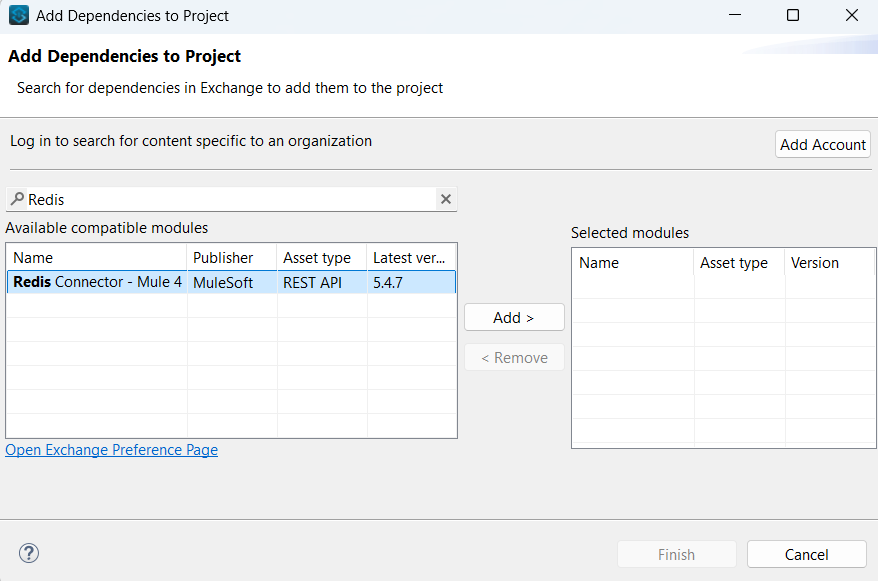Sort available modules by Name column
Screen dimensions: 878x581
pos(96,257)
